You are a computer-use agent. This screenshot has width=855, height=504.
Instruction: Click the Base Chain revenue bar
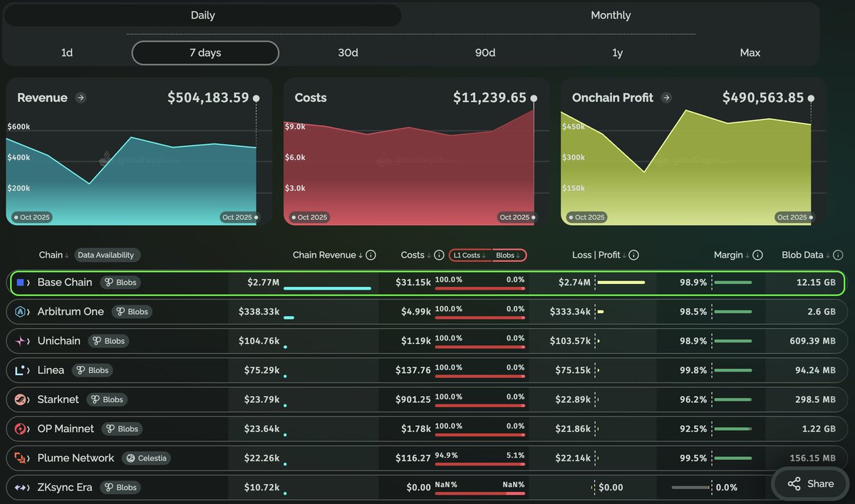tap(327, 288)
